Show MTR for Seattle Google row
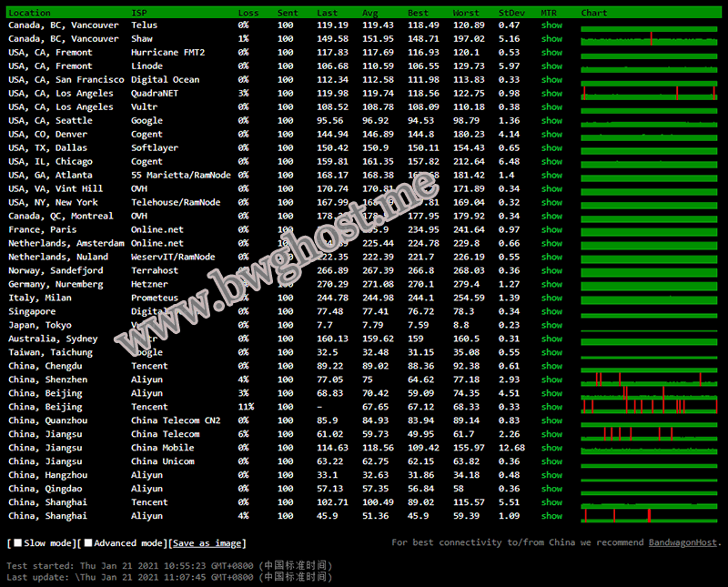 [551, 120]
